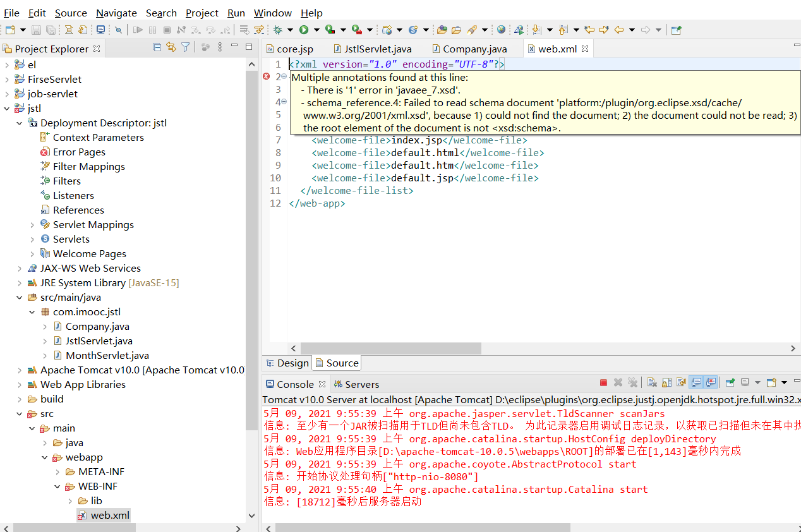The image size is (801, 532).
Task: Terminate the server with the red stop icon
Action: point(603,382)
